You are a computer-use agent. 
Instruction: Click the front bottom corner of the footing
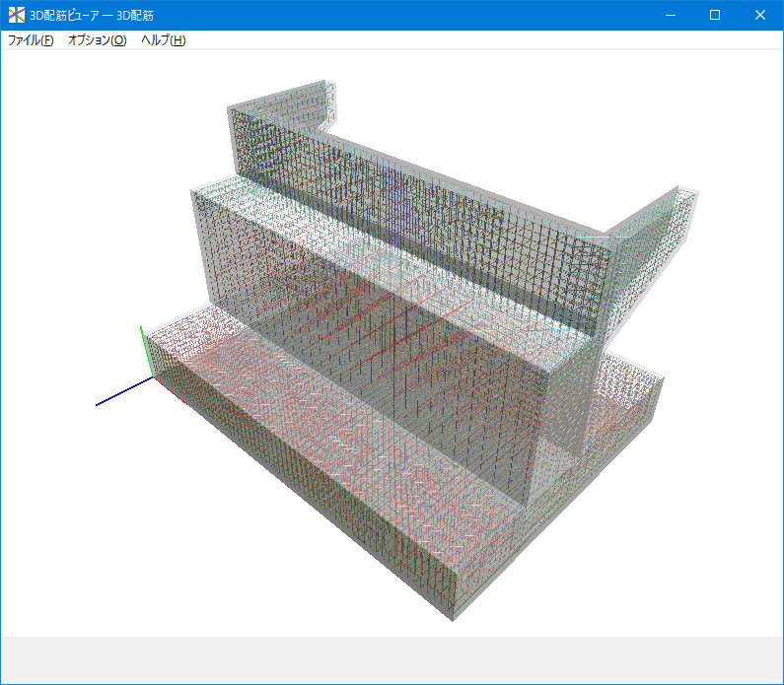click(x=452, y=616)
